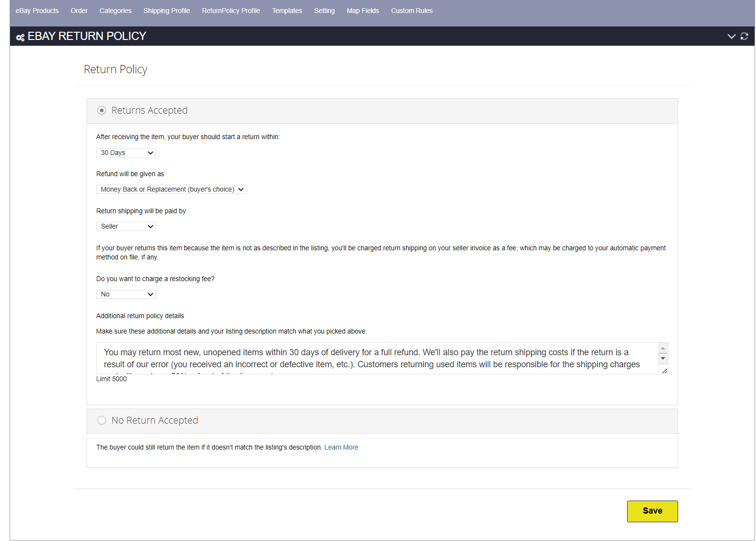756x541 pixels.
Task: Click the Return Policy page heading
Action: point(115,69)
